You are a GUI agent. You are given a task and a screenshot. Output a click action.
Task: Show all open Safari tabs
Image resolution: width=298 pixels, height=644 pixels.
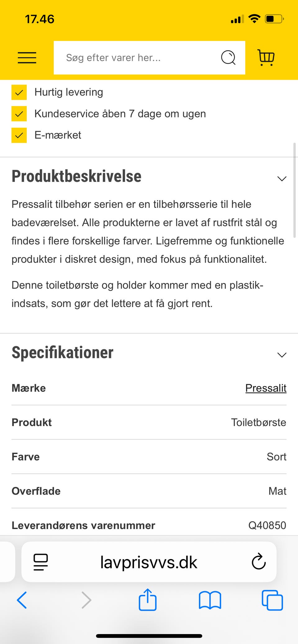272,600
